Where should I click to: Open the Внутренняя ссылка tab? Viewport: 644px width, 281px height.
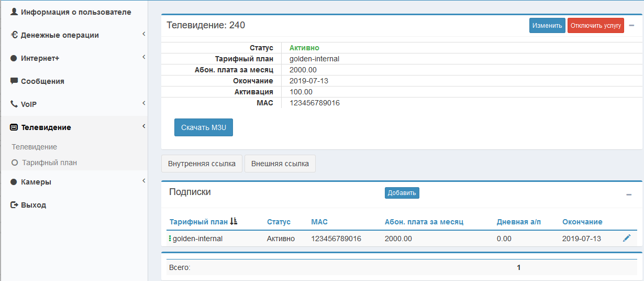(202, 164)
